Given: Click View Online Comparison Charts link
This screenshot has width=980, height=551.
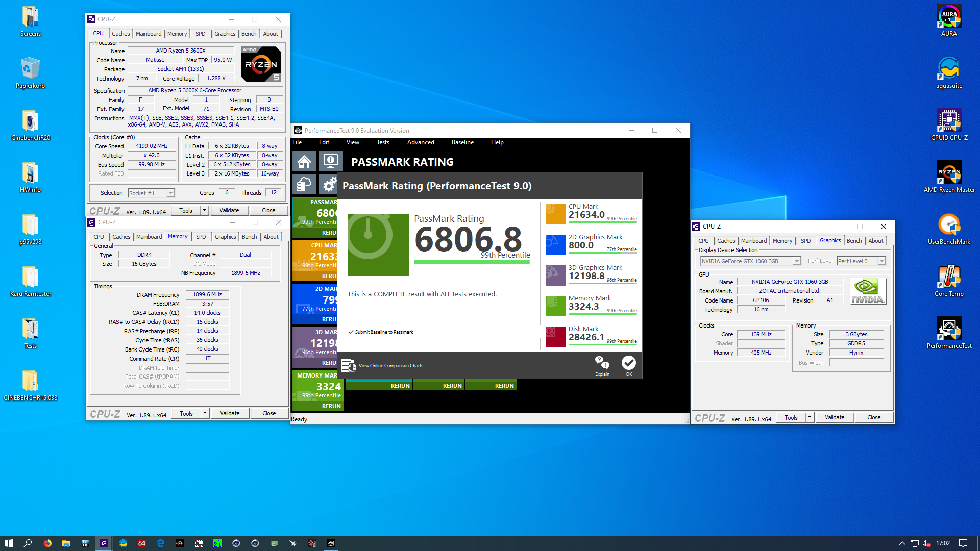Looking at the screenshot, I should [392, 366].
